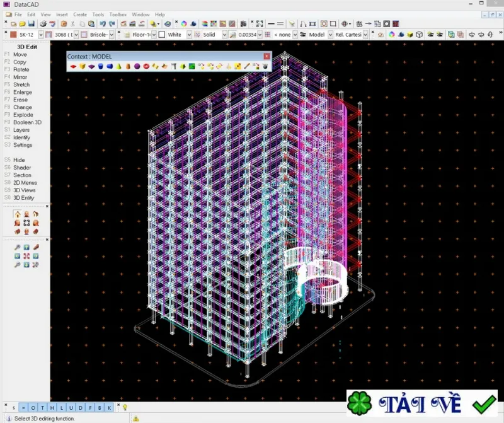Image resolution: width=504 pixels, height=423 pixels.
Task: Open the Brisole dropdown
Action: 112,35
